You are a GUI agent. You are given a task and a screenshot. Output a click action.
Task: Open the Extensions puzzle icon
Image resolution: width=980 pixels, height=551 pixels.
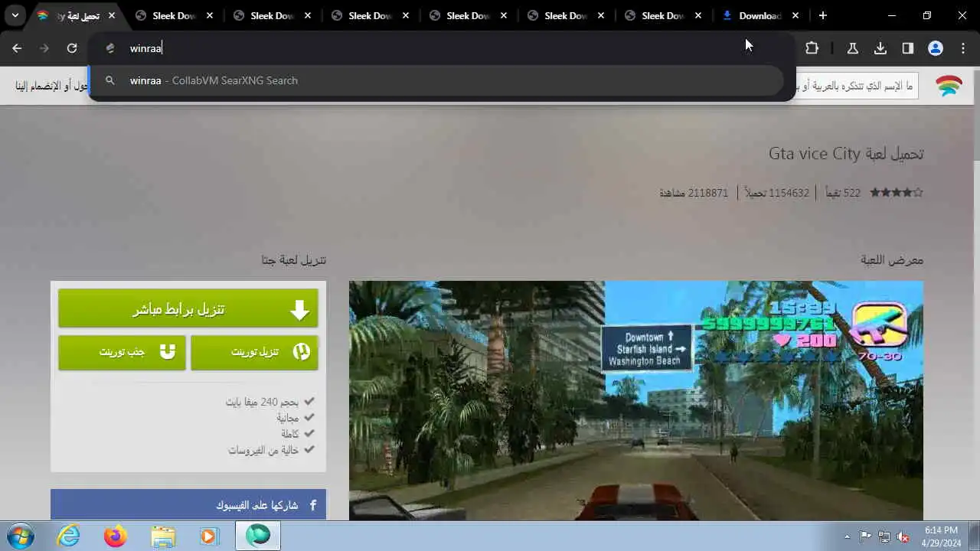812,48
